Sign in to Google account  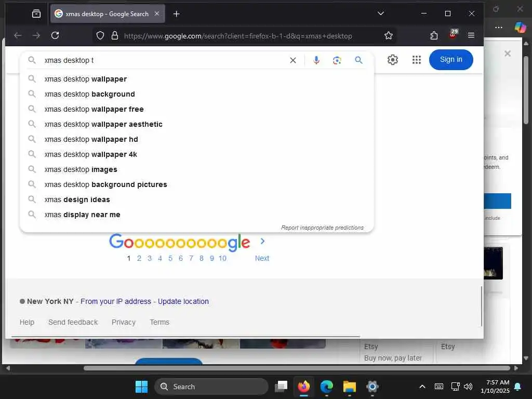[451, 60]
